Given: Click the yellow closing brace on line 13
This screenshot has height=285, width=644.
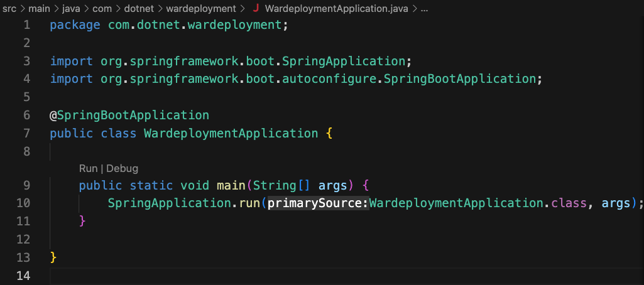Looking at the screenshot, I should click(x=53, y=257).
